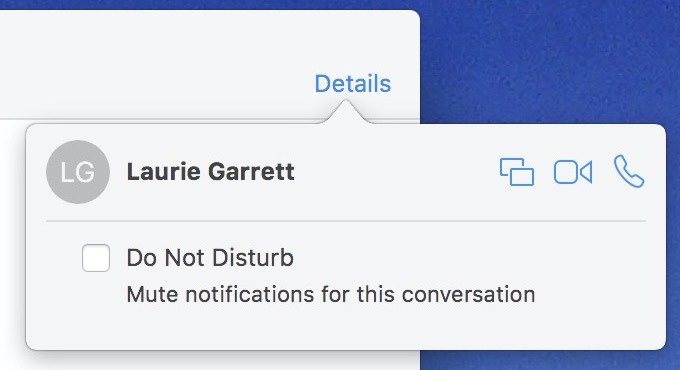Click the Details link
The width and height of the screenshot is (680, 370).
coord(353,84)
